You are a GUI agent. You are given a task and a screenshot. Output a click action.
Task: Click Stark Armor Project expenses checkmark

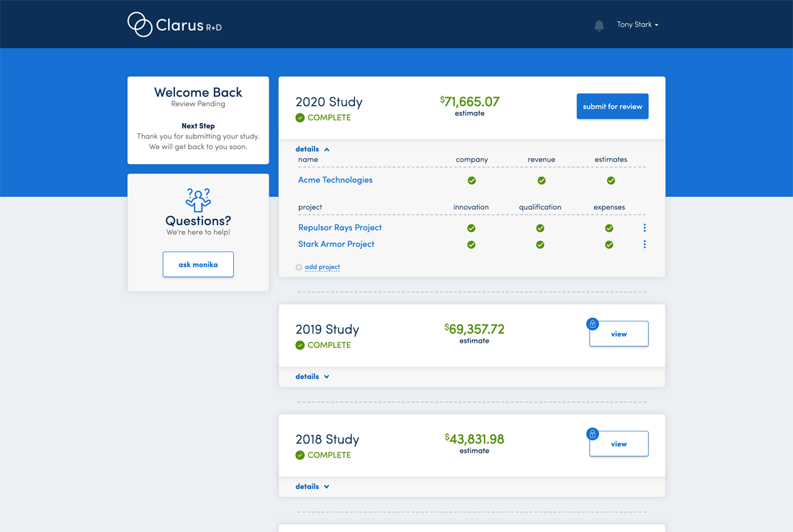pos(609,245)
